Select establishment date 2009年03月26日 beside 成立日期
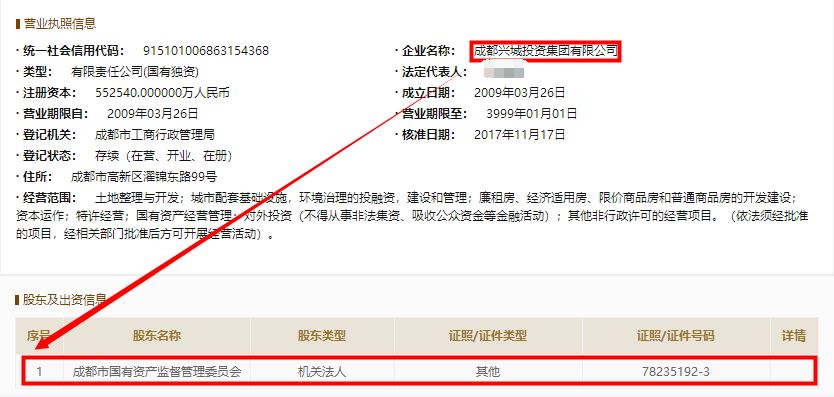 pyautogui.click(x=519, y=93)
